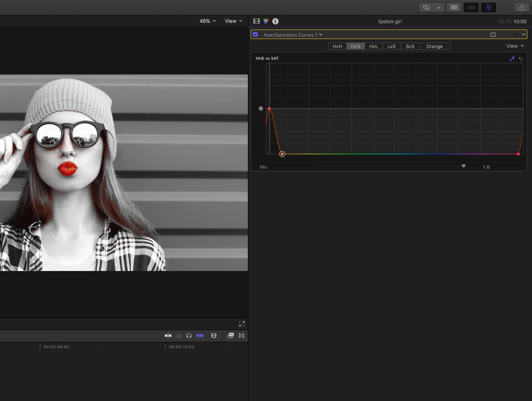The image size is (532, 401).
Task: Expand the effect options chevron
Action: [524, 35]
